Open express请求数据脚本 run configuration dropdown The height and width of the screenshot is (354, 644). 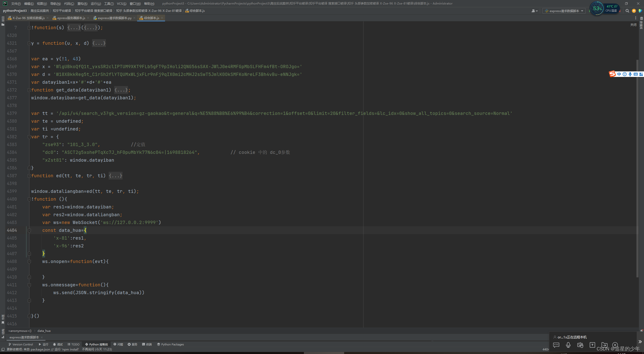click(564, 11)
